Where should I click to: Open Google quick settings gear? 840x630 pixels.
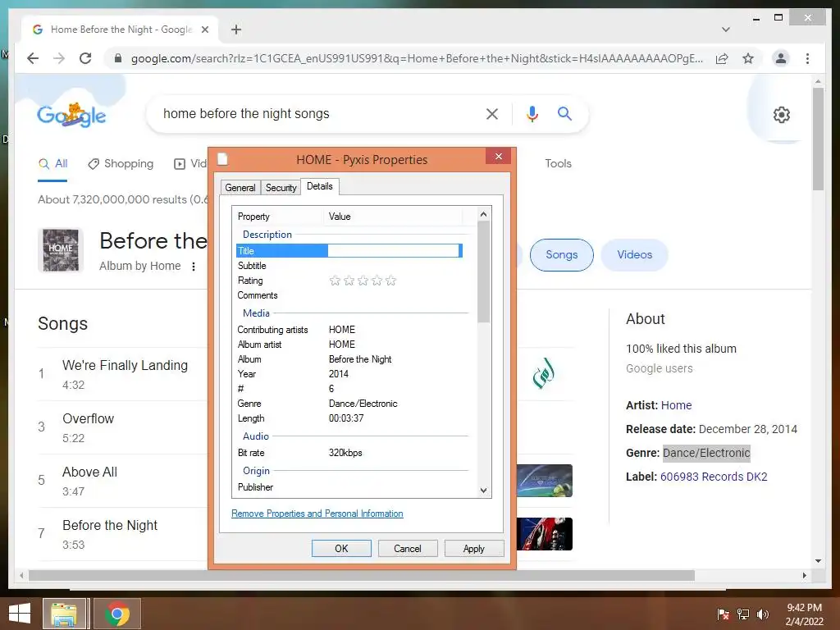coord(781,115)
